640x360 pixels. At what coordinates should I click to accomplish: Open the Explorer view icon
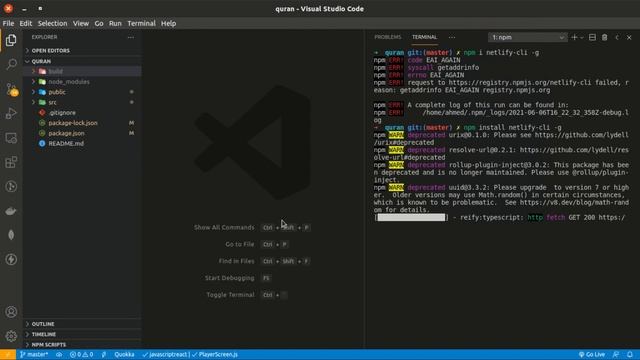[x=11, y=40]
